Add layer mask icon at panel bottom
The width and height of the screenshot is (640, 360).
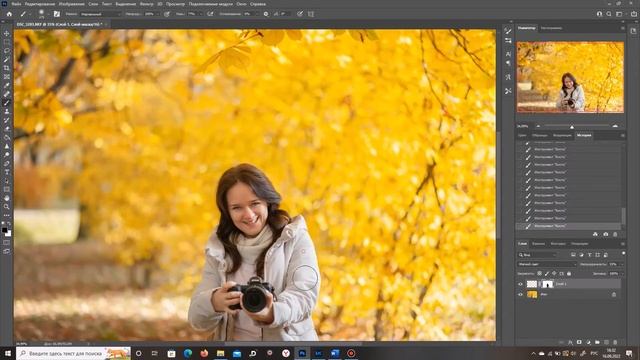(579, 342)
